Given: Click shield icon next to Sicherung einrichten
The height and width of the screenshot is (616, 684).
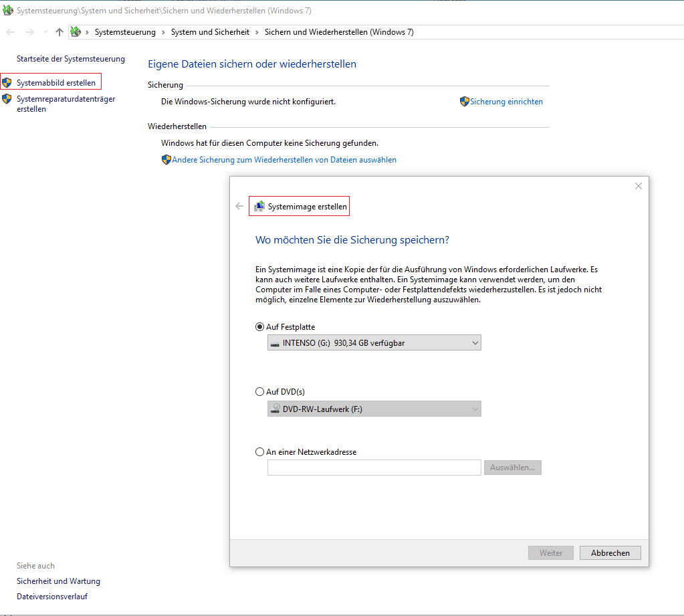Looking at the screenshot, I should point(465,101).
